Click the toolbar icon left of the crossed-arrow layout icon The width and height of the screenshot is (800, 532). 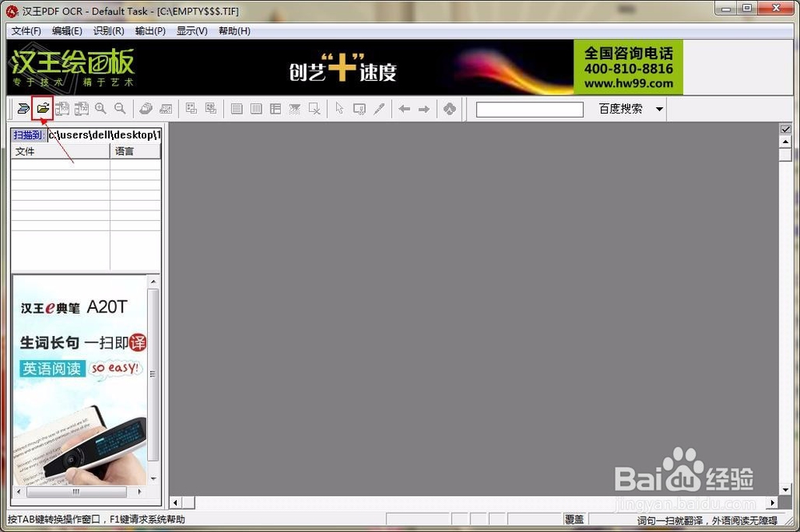point(191,109)
